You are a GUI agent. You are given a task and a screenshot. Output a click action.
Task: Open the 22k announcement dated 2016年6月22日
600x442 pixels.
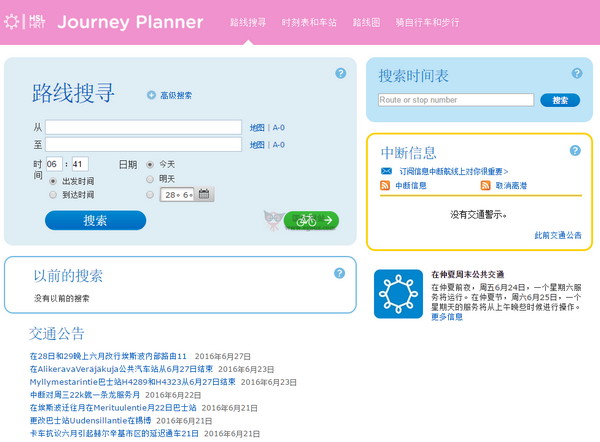tap(85, 395)
